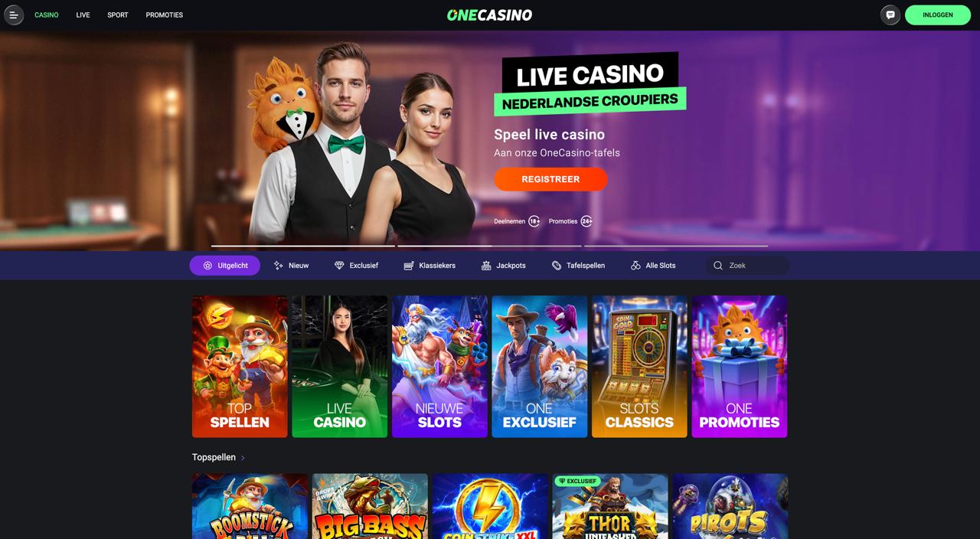Select the Jackpots category icon
Screen dimensions: 980x539
(x=486, y=266)
